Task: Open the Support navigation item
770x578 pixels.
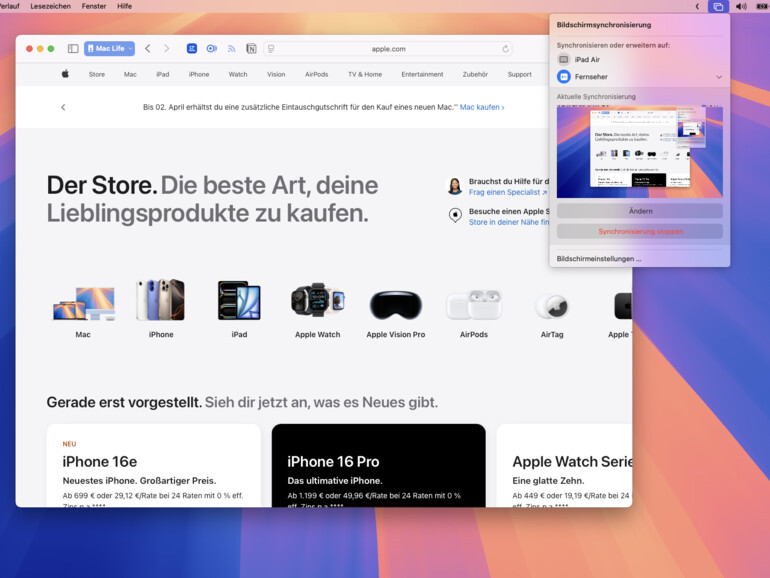Action: tap(520, 74)
